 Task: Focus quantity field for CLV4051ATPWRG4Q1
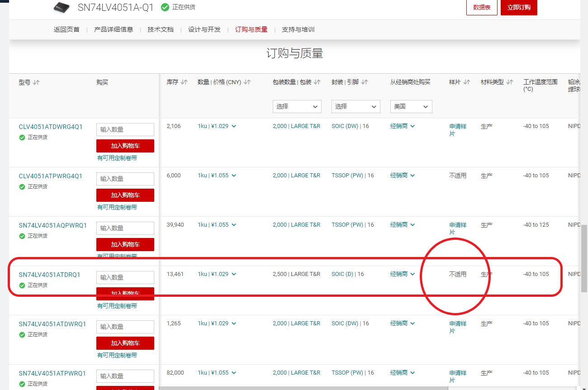pos(125,179)
